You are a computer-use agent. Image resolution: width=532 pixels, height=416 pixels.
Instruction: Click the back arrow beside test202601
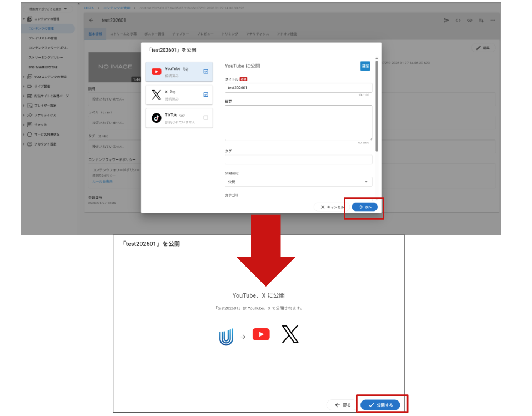tap(91, 21)
